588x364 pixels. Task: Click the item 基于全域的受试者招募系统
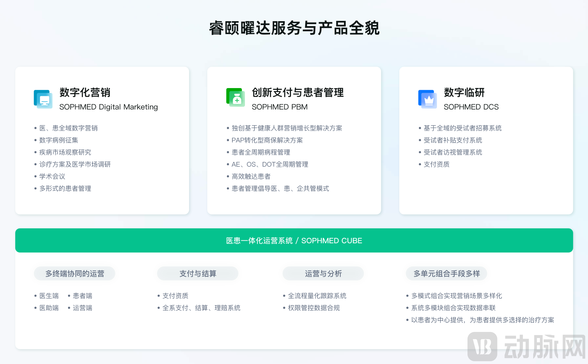462,128
